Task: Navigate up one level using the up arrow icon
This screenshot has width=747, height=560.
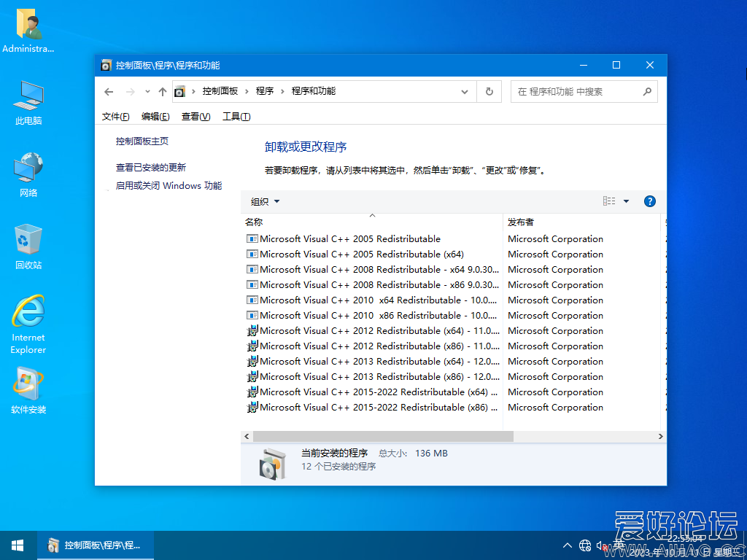Action: (162, 91)
